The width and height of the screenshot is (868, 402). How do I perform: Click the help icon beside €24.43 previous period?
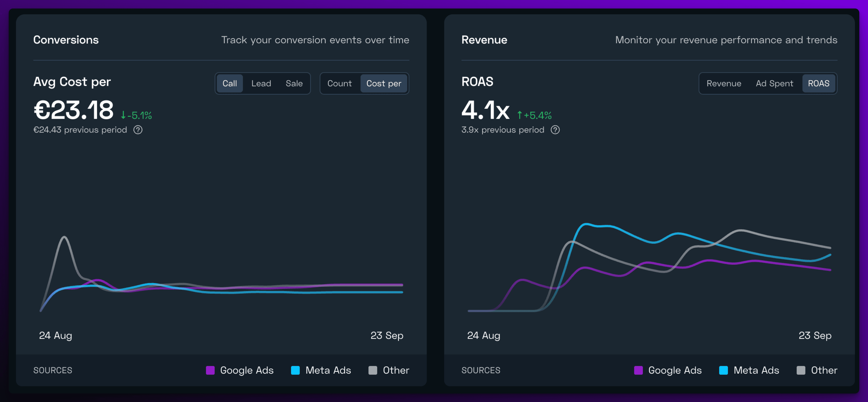pyautogui.click(x=138, y=130)
